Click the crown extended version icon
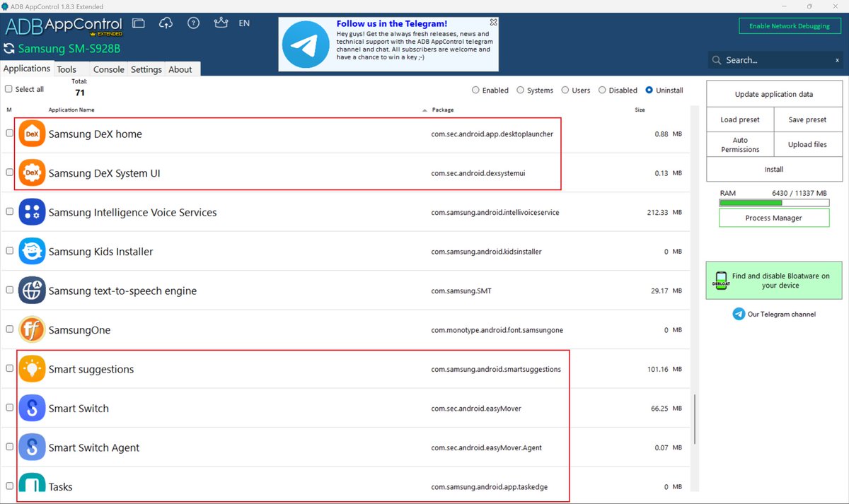This screenshot has width=849, height=504. click(x=221, y=23)
